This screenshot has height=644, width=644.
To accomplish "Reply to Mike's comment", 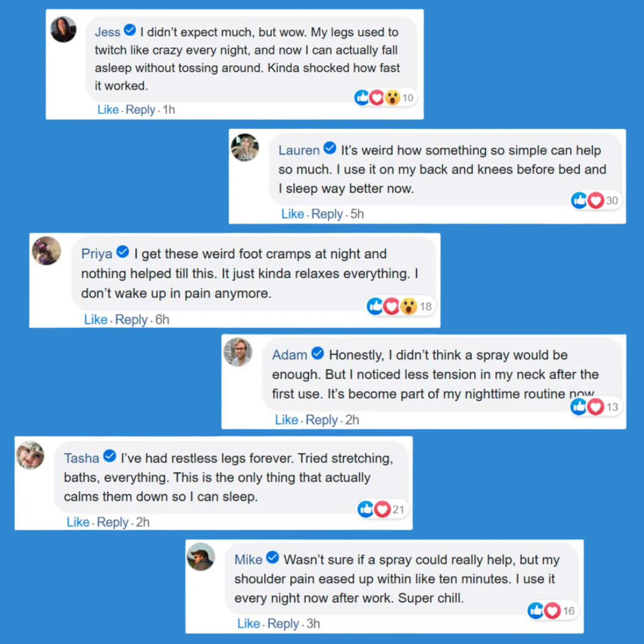I will tap(283, 624).
